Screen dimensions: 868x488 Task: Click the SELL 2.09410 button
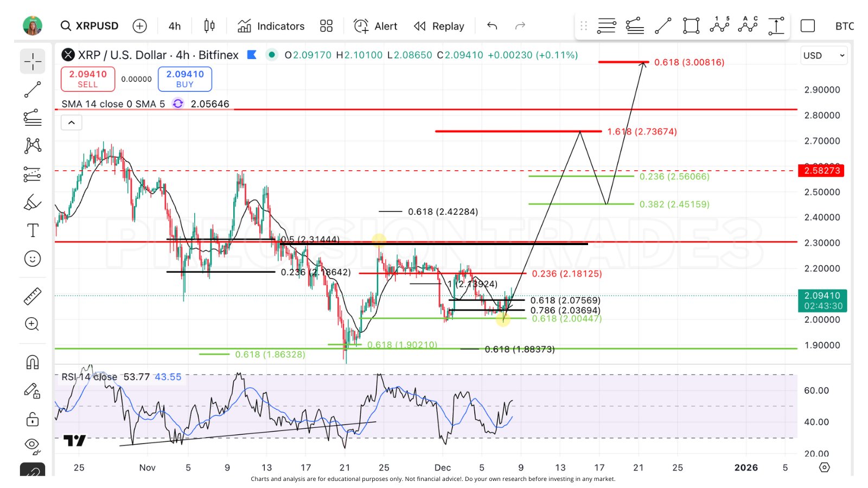87,79
